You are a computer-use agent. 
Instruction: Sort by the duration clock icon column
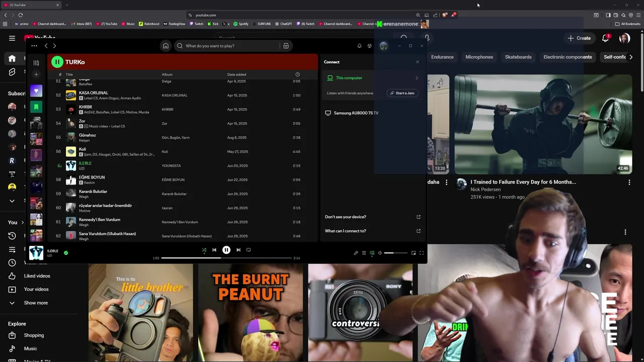pyautogui.click(x=297, y=74)
